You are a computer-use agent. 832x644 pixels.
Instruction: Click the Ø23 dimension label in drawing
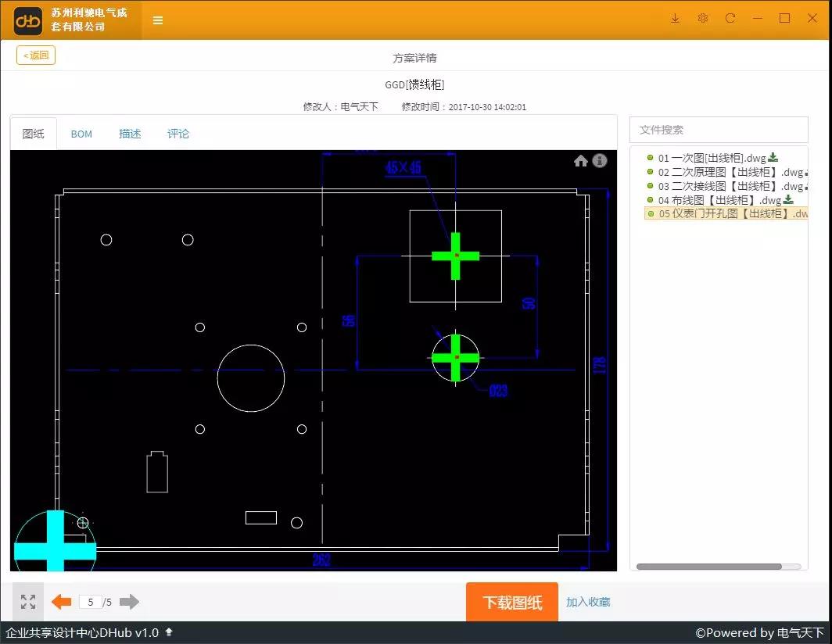497,391
